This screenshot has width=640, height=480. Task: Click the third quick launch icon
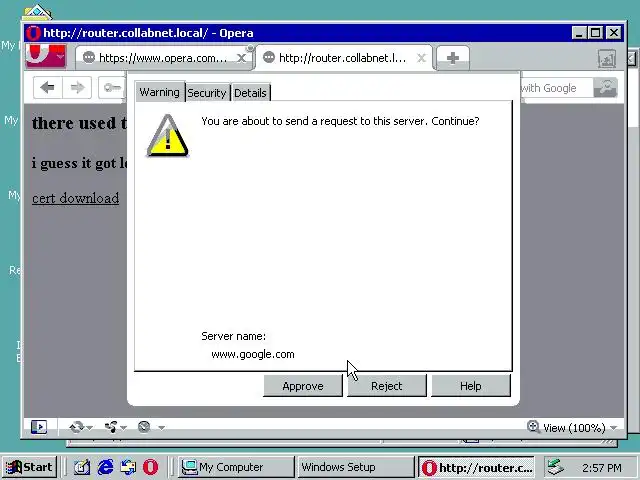128,467
